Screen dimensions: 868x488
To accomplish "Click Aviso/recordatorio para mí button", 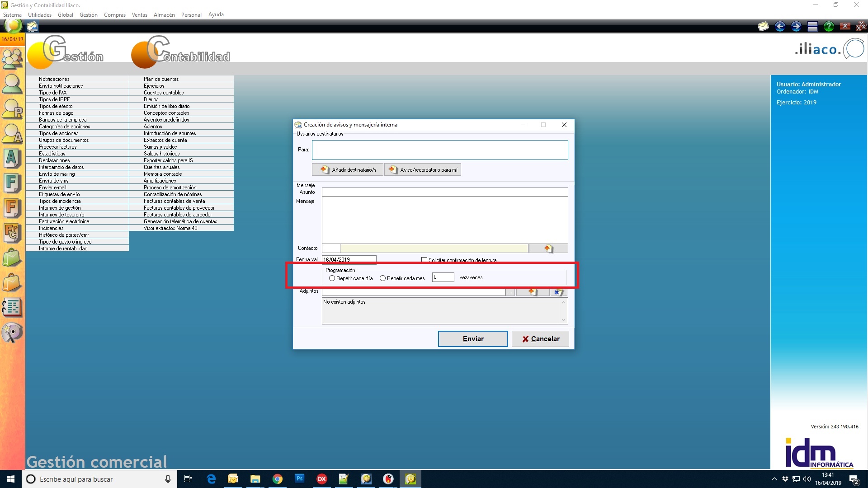I will click(x=423, y=170).
